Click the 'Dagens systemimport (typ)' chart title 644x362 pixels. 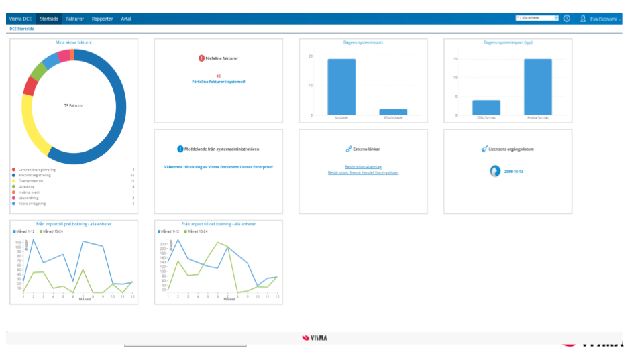coord(508,42)
